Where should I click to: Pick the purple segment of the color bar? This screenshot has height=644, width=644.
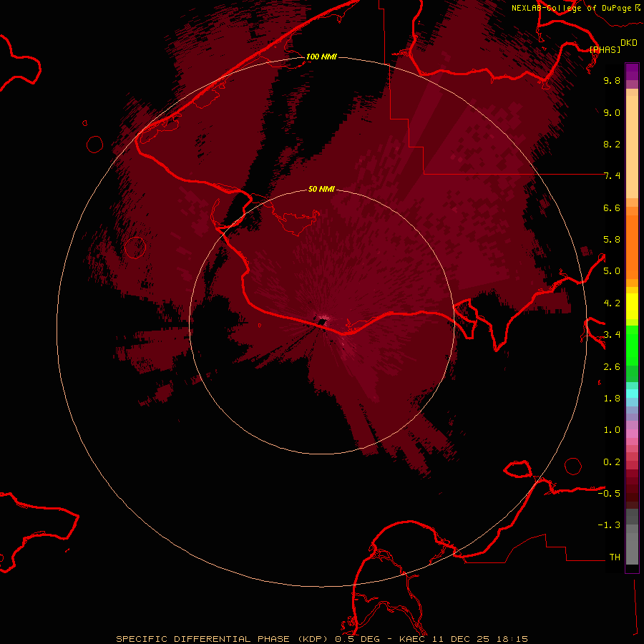tap(632, 72)
